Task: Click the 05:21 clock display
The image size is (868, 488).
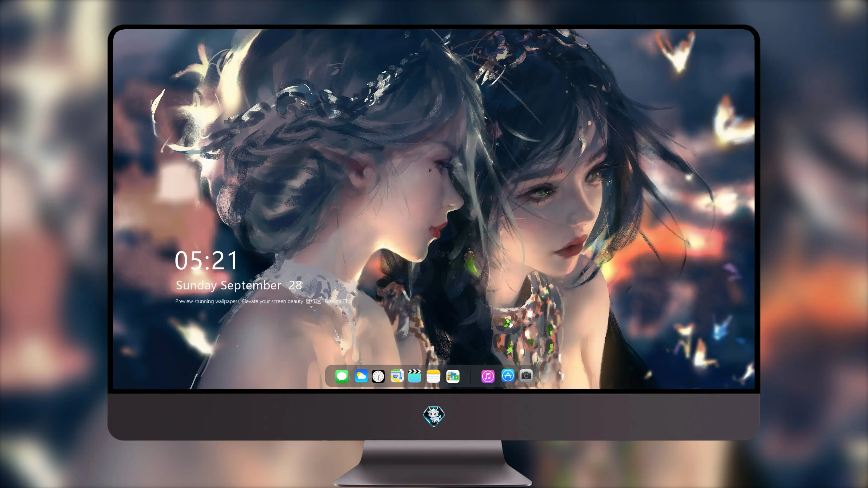Action: pos(206,261)
